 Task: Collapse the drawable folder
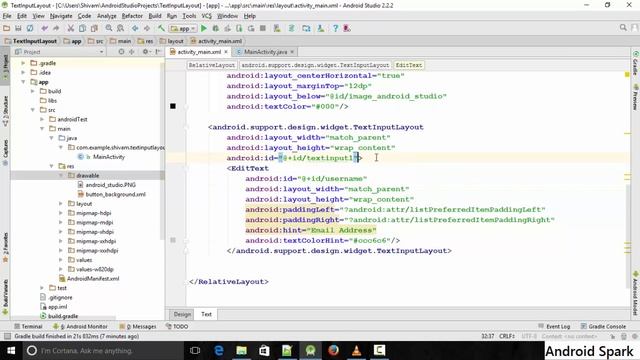coord(61,176)
